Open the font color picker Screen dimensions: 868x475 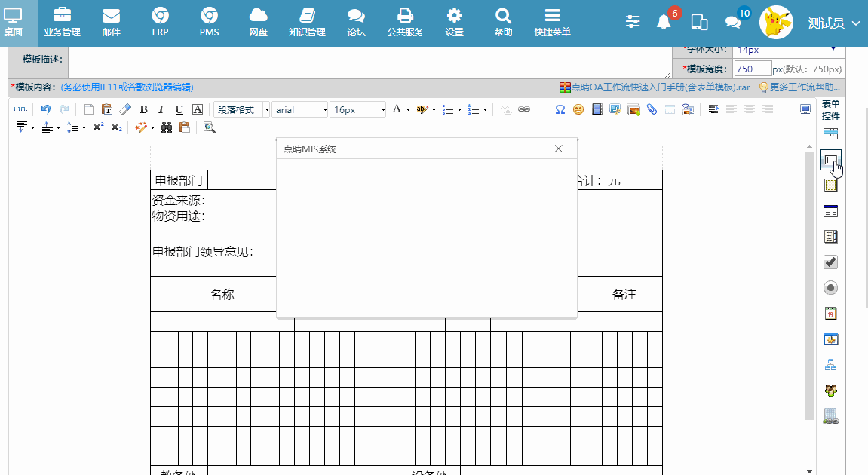pyautogui.click(x=400, y=109)
